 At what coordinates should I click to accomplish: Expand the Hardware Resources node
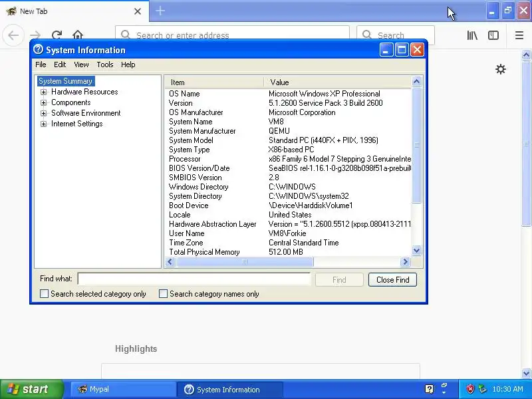43,92
